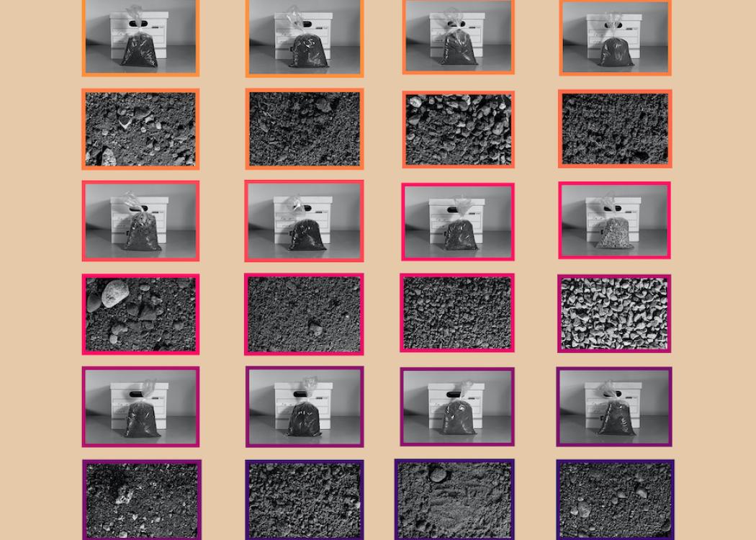Open the bottom-right soil close-up with scattered stones
Image resolution: width=756 pixels, height=540 pixels.
615,500
